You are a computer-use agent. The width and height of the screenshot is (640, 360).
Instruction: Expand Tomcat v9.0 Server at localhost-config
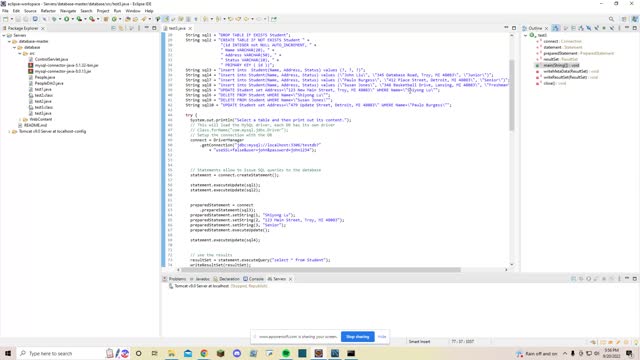pos(9,131)
